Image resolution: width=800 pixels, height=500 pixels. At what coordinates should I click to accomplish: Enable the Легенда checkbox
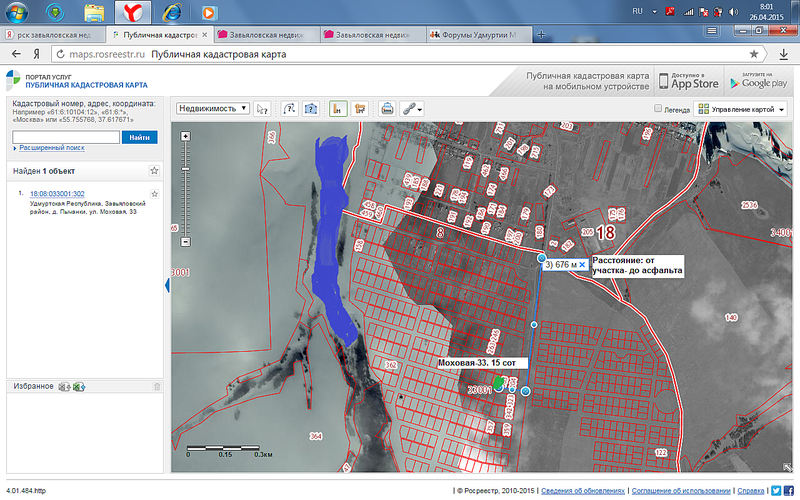click(x=657, y=109)
